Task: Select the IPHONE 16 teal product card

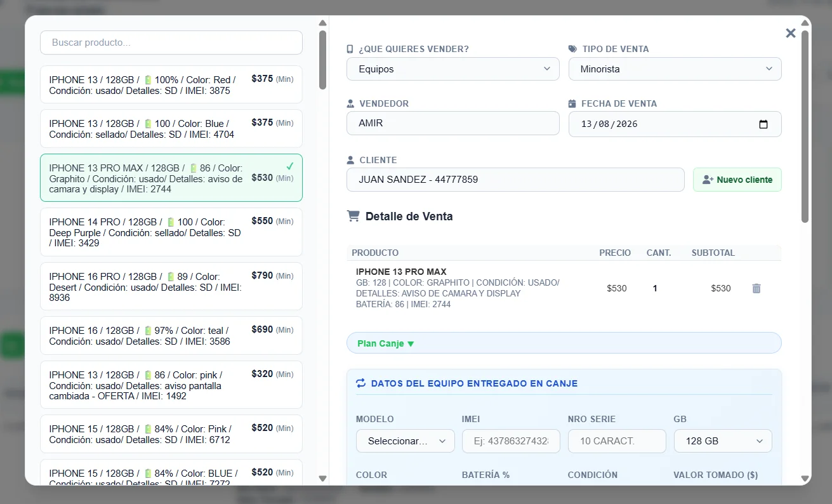Action: tap(171, 335)
